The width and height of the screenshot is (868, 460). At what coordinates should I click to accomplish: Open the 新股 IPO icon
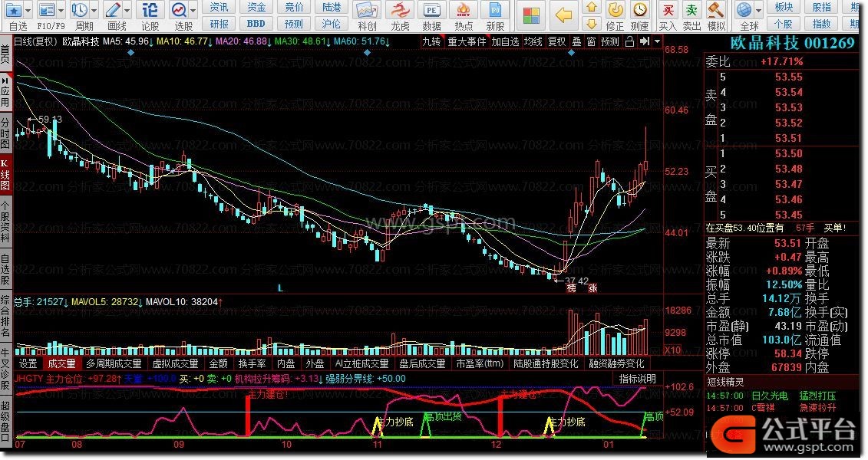tap(495, 11)
